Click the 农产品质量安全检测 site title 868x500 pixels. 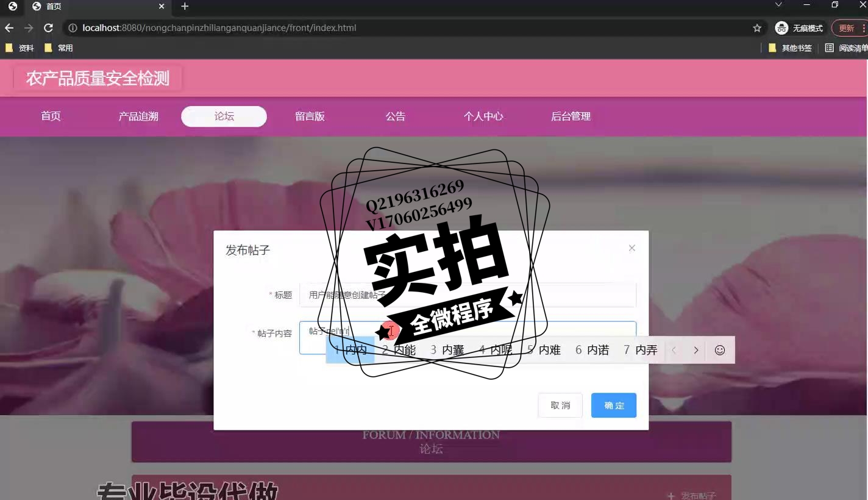point(98,79)
